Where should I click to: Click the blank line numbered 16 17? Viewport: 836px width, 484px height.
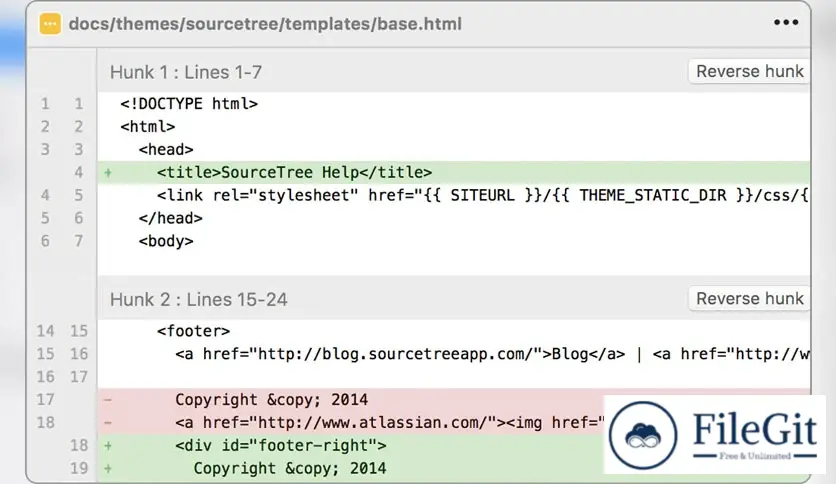454,376
